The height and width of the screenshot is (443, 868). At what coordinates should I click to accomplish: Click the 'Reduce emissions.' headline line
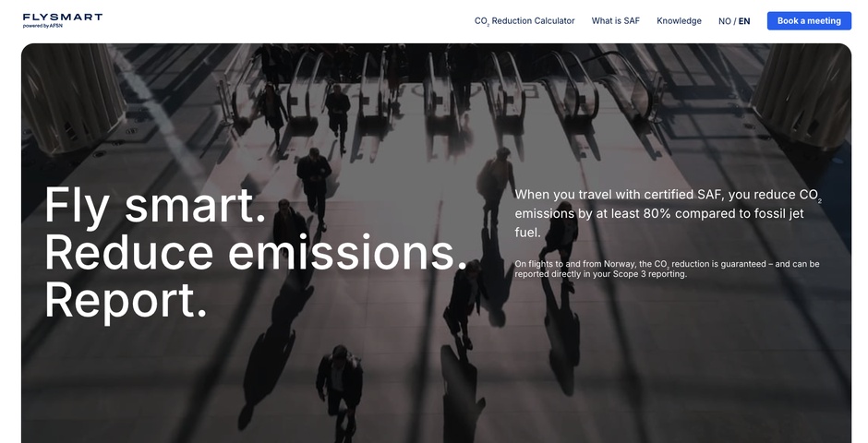coord(256,253)
